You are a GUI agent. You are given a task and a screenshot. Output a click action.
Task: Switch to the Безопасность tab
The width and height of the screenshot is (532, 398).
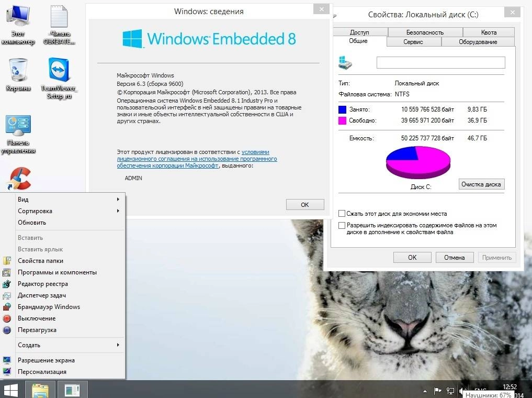tap(425, 32)
